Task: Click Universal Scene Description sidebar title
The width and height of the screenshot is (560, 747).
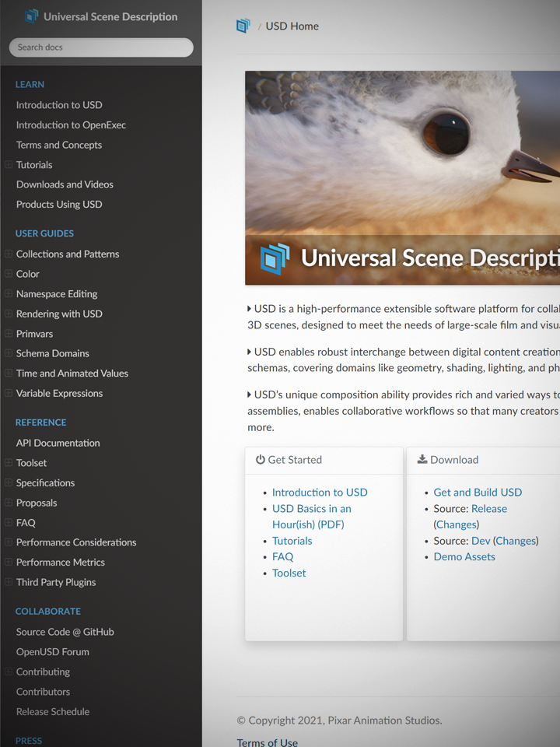Action: coord(110,16)
